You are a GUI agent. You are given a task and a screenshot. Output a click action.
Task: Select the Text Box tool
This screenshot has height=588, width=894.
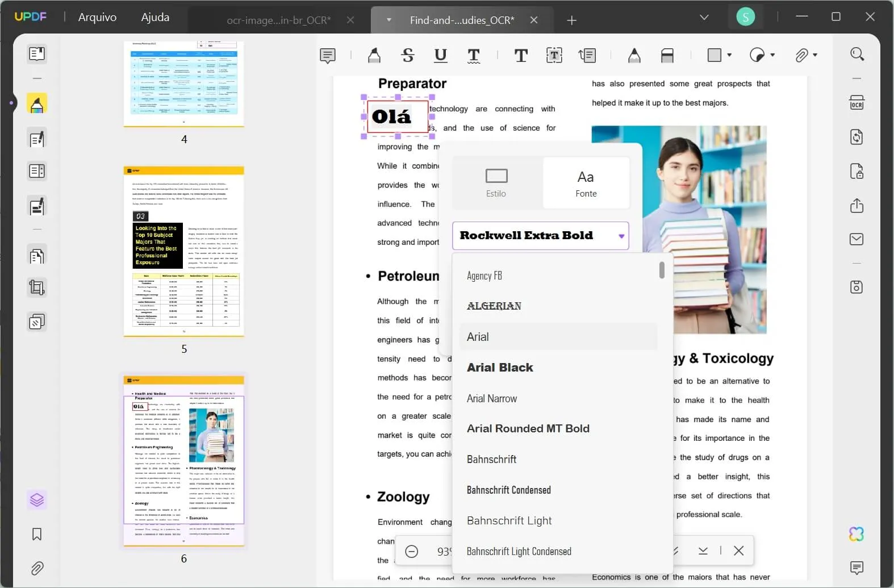554,55
